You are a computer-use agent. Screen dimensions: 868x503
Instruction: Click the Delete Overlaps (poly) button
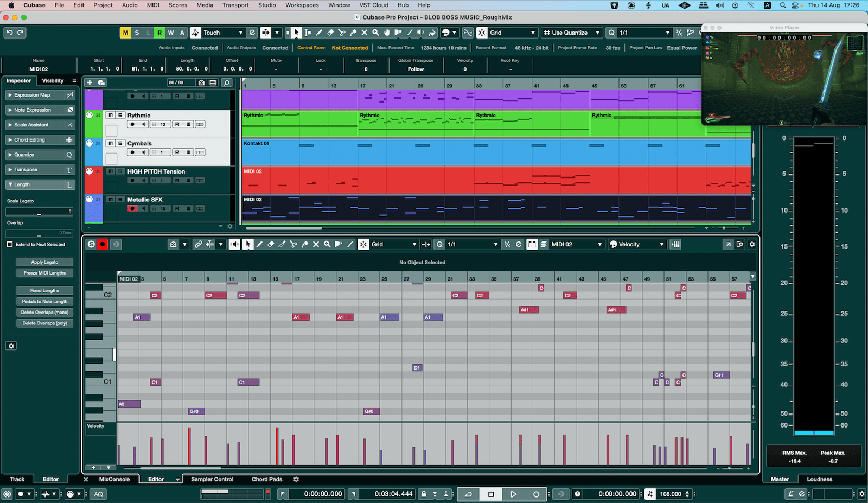(44, 323)
